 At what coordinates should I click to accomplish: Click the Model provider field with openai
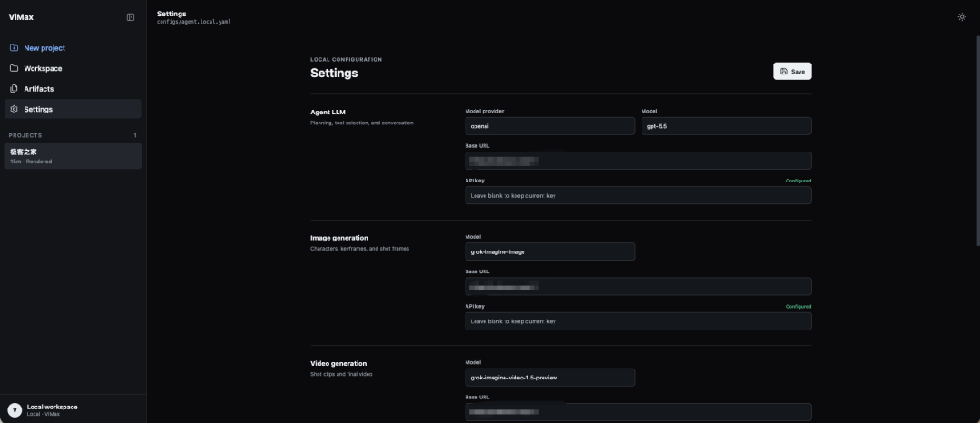(x=550, y=126)
